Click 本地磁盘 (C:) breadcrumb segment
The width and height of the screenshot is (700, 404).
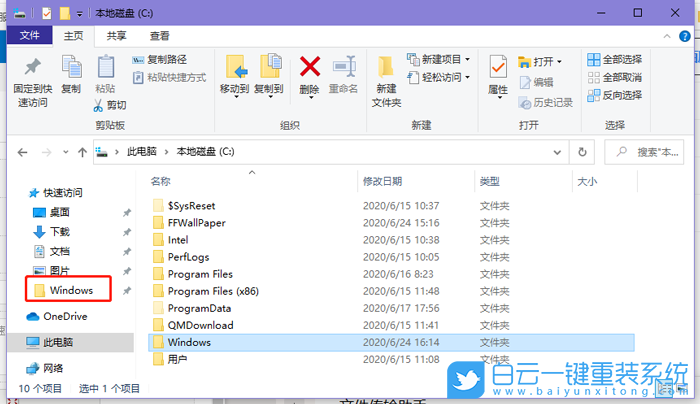(205, 152)
